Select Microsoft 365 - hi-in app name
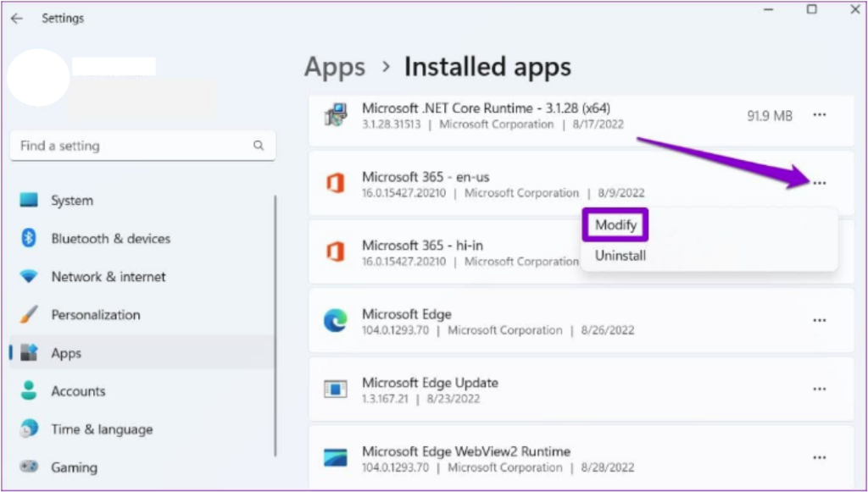 click(422, 246)
